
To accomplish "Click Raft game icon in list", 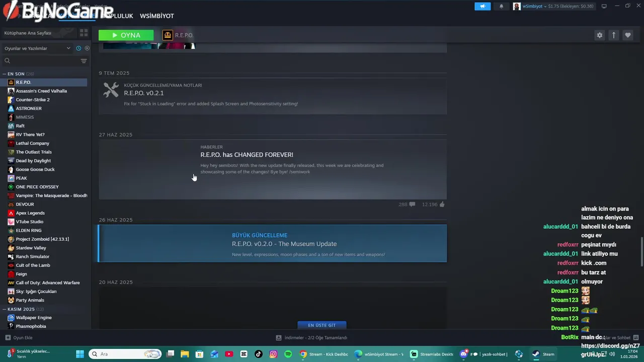I will (11, 126).
